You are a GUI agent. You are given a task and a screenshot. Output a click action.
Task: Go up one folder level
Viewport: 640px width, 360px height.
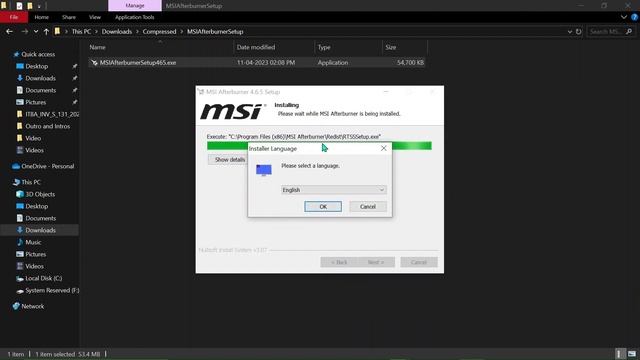[x=46, y=31]
